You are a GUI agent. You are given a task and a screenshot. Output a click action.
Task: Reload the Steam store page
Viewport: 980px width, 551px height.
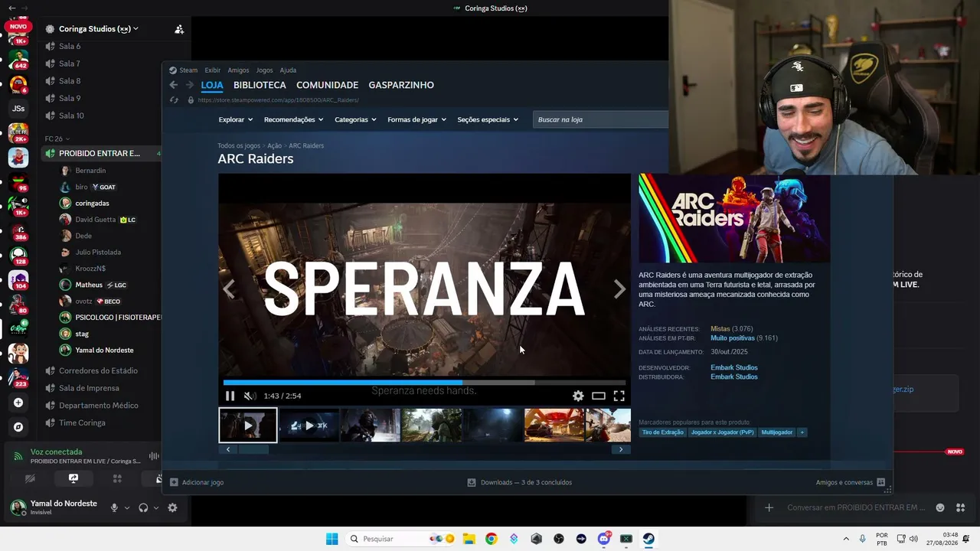pyautogui.click(x=174, y=100)
